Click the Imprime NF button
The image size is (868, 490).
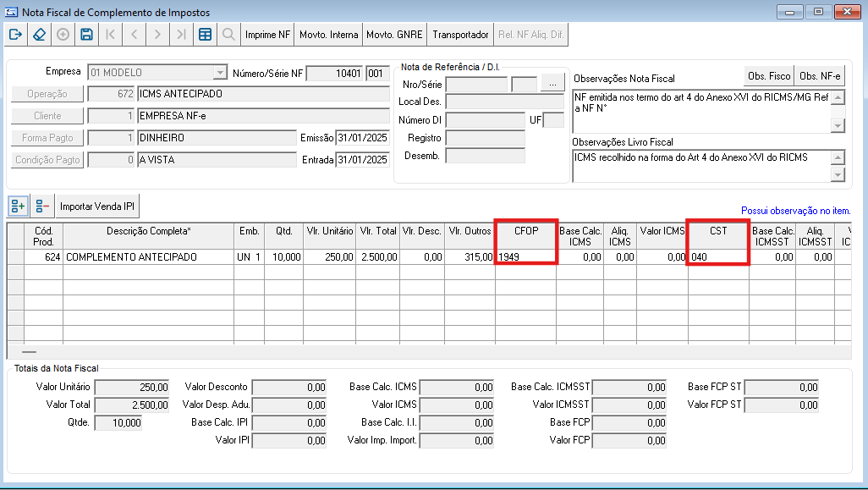267,35
